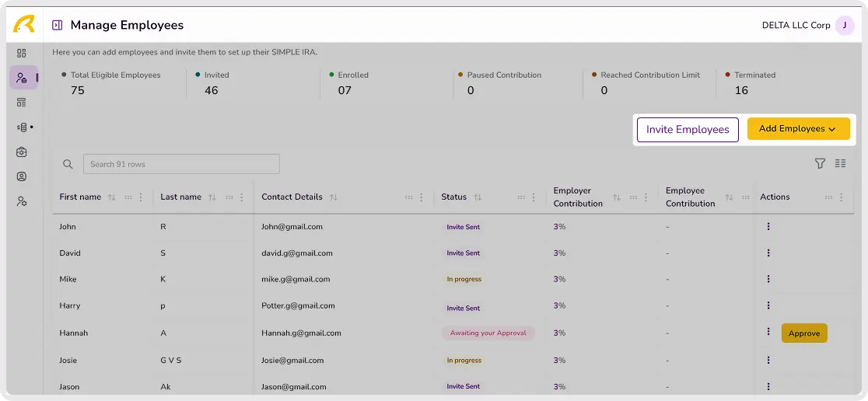The width and height of the screenshot is (868, 401).
Task: Sort the table by Status column
Action: [478, 197]
